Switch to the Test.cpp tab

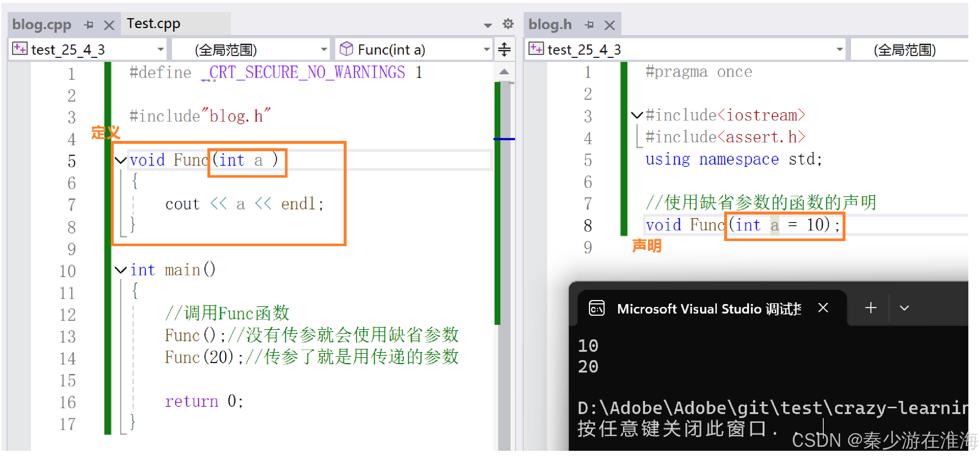click(x=154, y=24)
